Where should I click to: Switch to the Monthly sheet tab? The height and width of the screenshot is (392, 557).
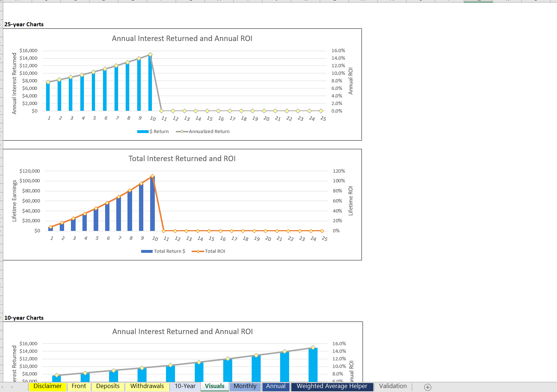(x=245, y=386)
